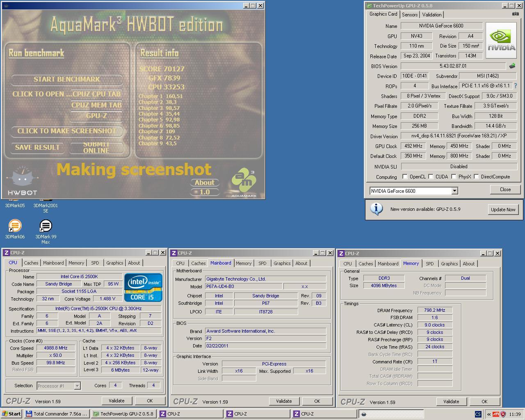Image resolution: width=525 pixels, height=420 pixels.
Task: Open the Start menu
Action: [x=11, y=414]
